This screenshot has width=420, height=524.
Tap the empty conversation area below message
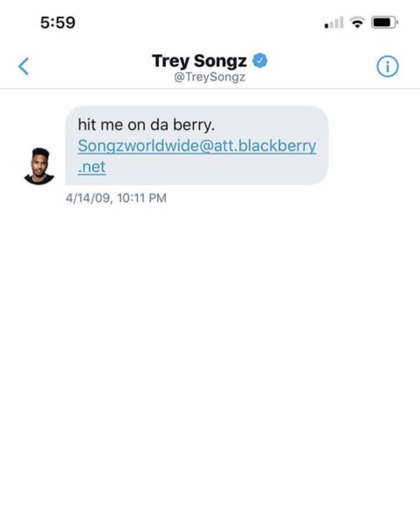pyautogui.click(x=210, y=361)
